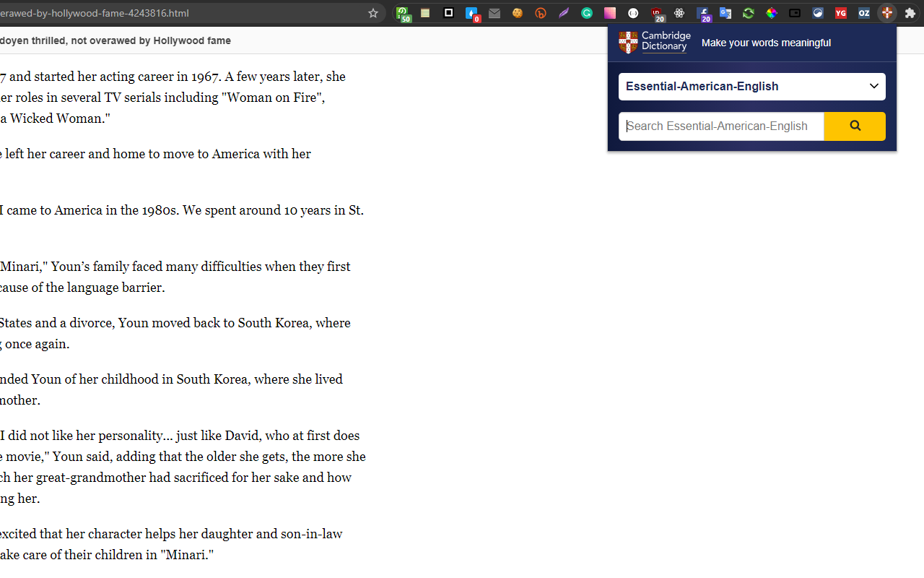This screenshot has width=924, height=578.
Task: Click the Cambridge Dictionary toolbar extension icon
Action: pyautogui.click(x=887, y=13)
